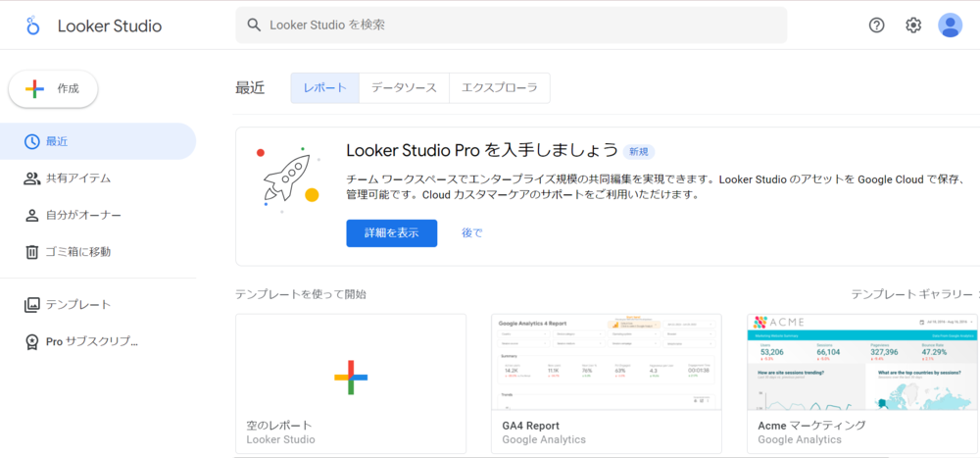Dismiss the banner with 後で
This screenshot has height=458, width=980.
point(472,233)
